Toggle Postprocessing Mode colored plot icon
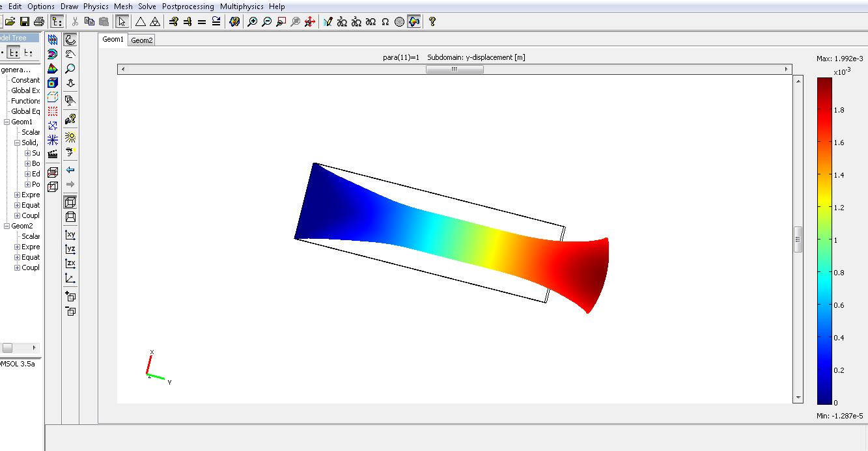The height and width of the screenshot is (451, 868). tap(414, 21)
